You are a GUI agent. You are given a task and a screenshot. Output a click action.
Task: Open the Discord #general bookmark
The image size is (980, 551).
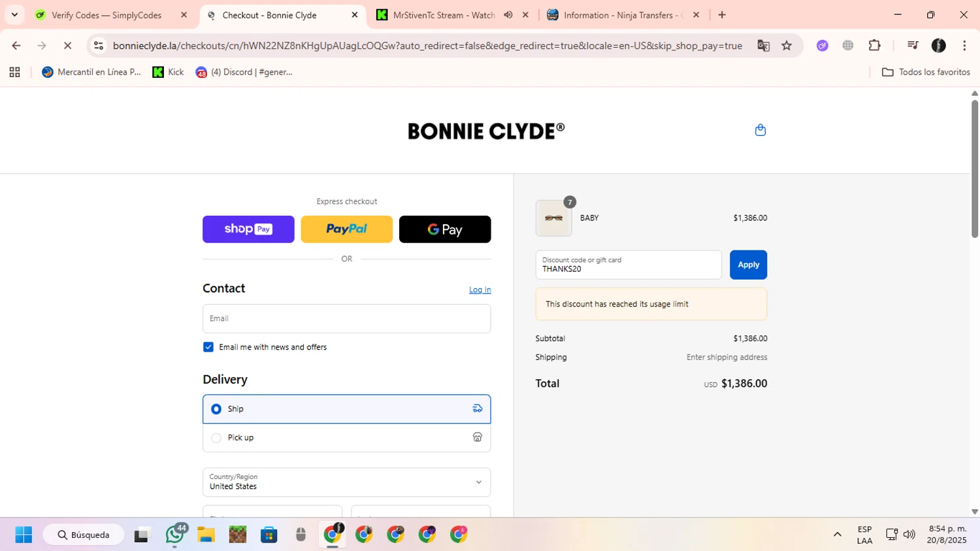244,73
